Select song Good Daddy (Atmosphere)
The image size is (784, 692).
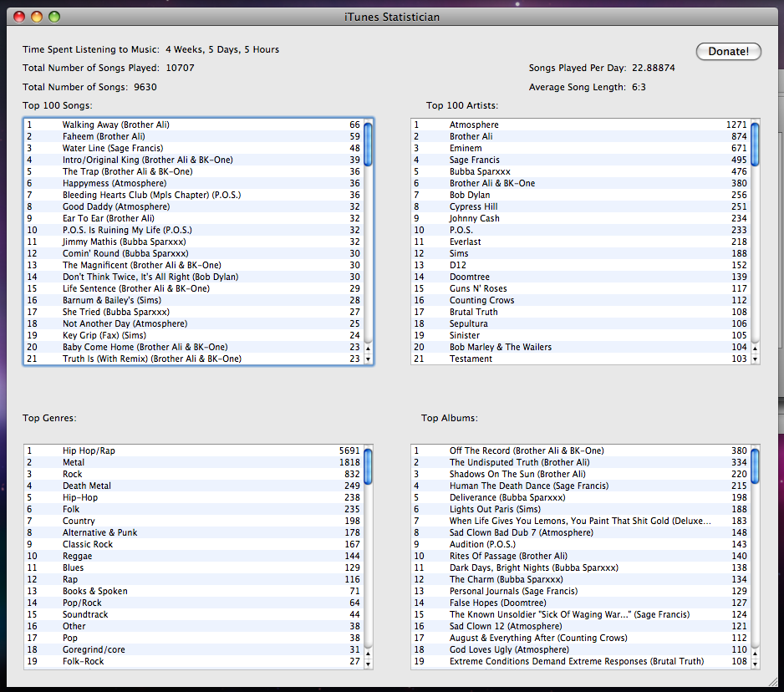(194, 206)
